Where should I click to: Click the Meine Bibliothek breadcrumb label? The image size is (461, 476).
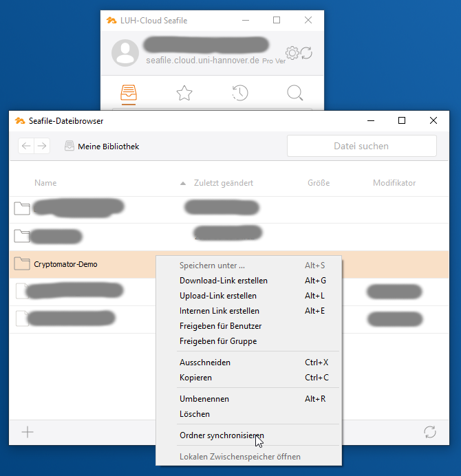(x=109, y=147)
